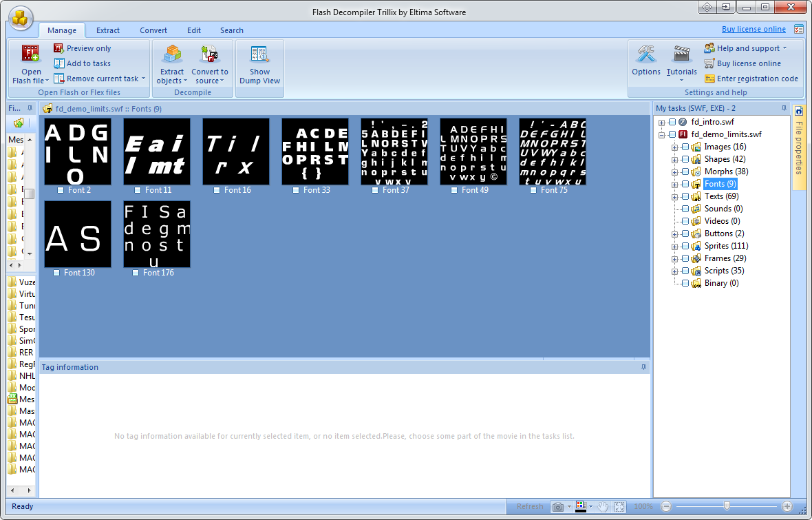This screenshot has width=812, height=520.
Task: Check the Sprites (111) checkbox
Action: (685, 246)
